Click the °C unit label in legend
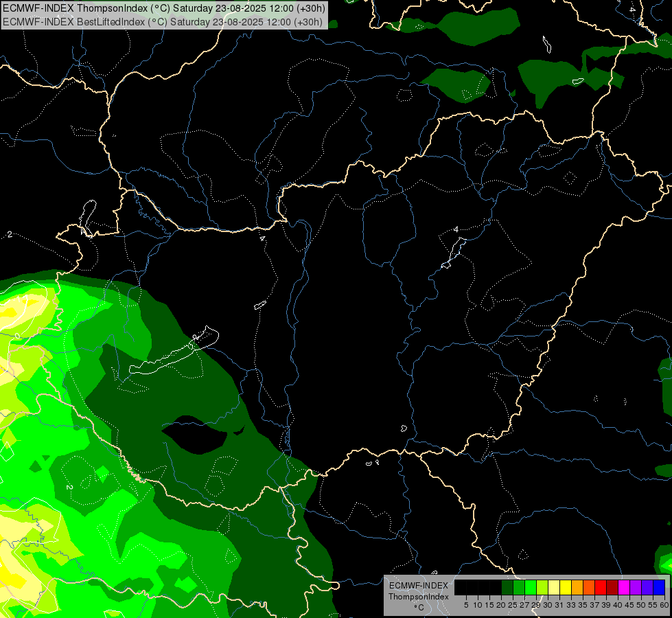 [419, 607]
